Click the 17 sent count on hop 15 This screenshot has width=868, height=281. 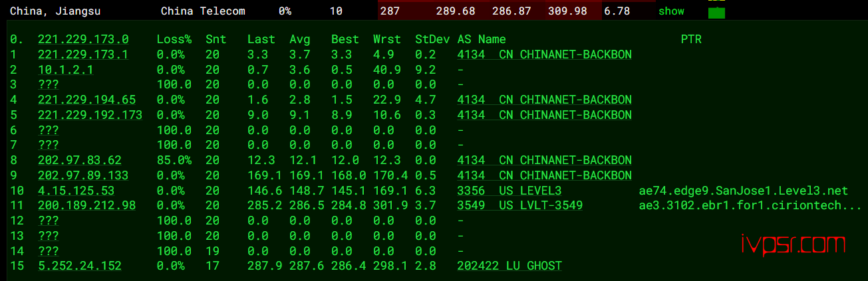(x=212, y=266)
